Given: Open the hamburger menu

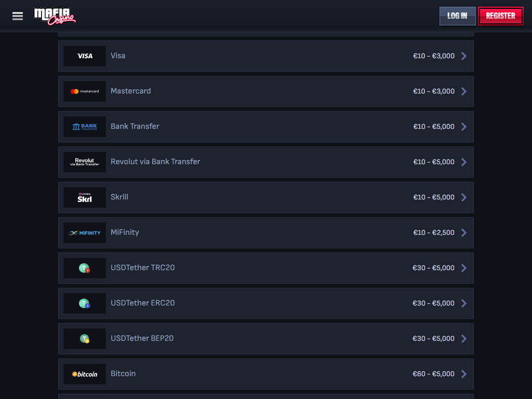Looking at the screenshot, I should tap(18, 16).
